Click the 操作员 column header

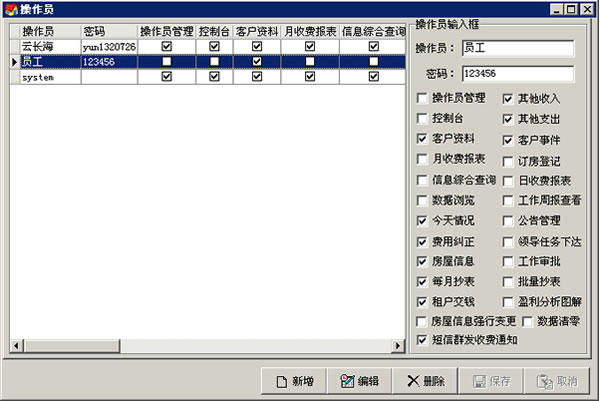pos(50,31)
